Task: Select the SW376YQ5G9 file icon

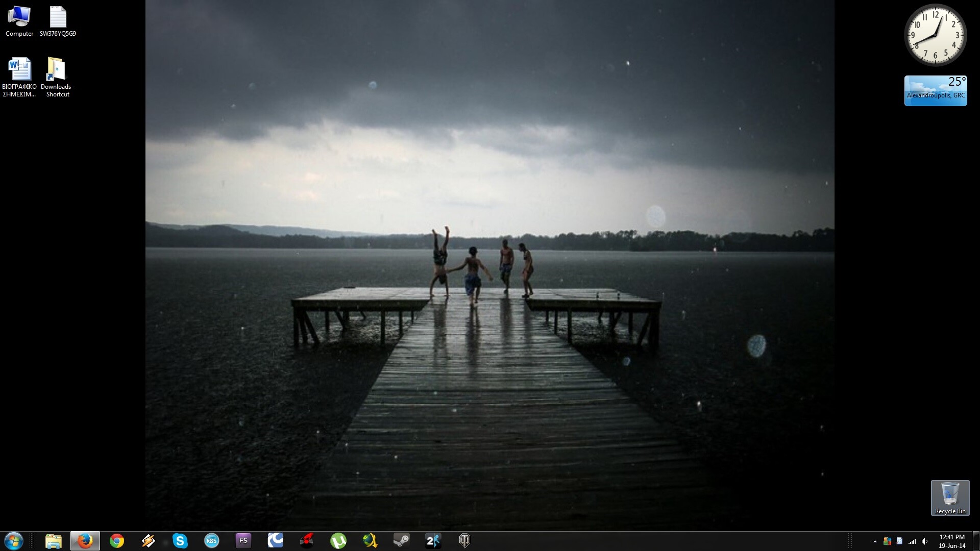Action: coord(58,21)
